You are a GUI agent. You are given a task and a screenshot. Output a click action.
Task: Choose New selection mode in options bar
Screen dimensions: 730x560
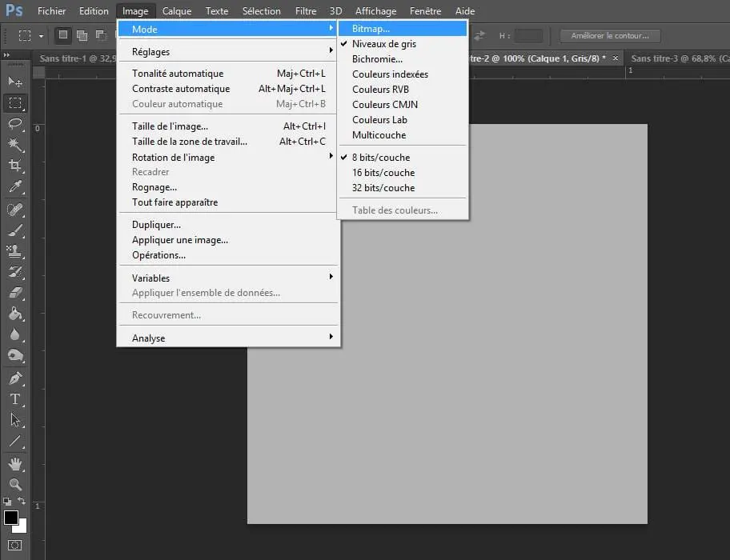[x=63, y=35]
